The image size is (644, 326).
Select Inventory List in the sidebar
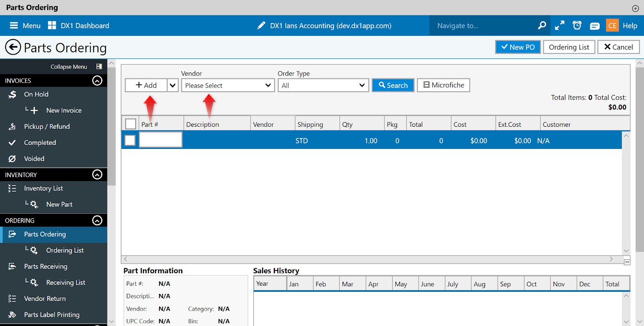[43, 188]
